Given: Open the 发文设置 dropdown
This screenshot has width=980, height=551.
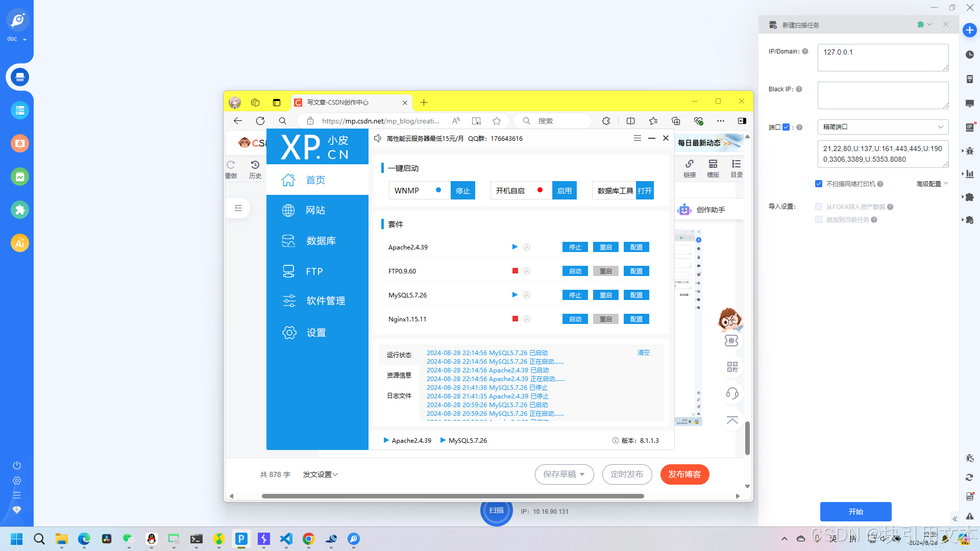Looking at the screenshot, I should (x=320, y=474).
